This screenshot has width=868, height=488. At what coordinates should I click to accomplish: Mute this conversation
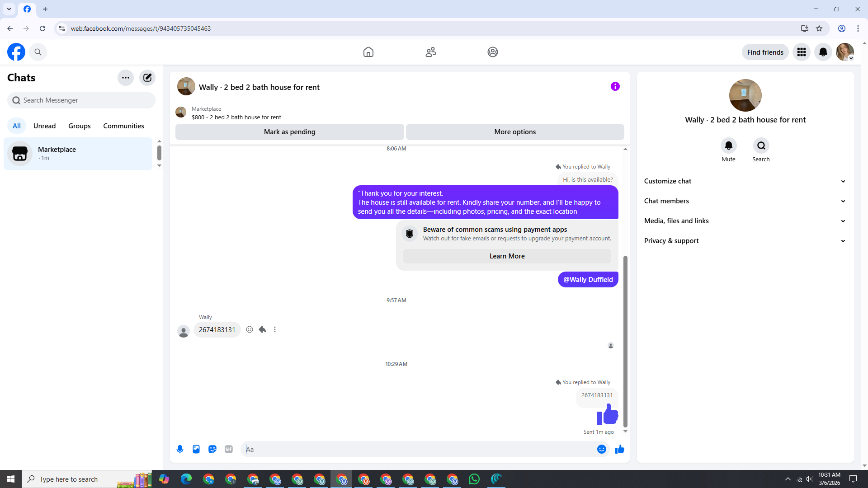(x=728, y=146)
